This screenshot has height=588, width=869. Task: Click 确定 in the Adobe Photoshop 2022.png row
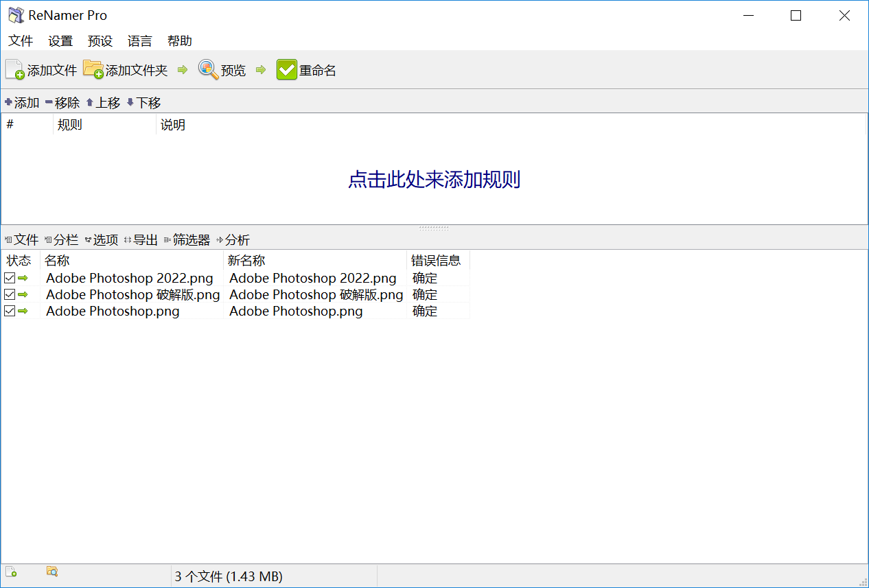click(x=425, y=278)
